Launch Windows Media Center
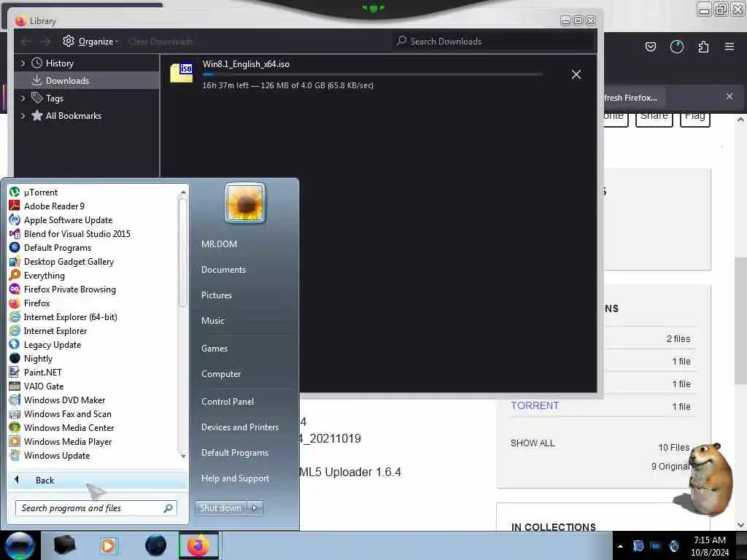The width and height of the screenshot is (747, 560). 69,427
